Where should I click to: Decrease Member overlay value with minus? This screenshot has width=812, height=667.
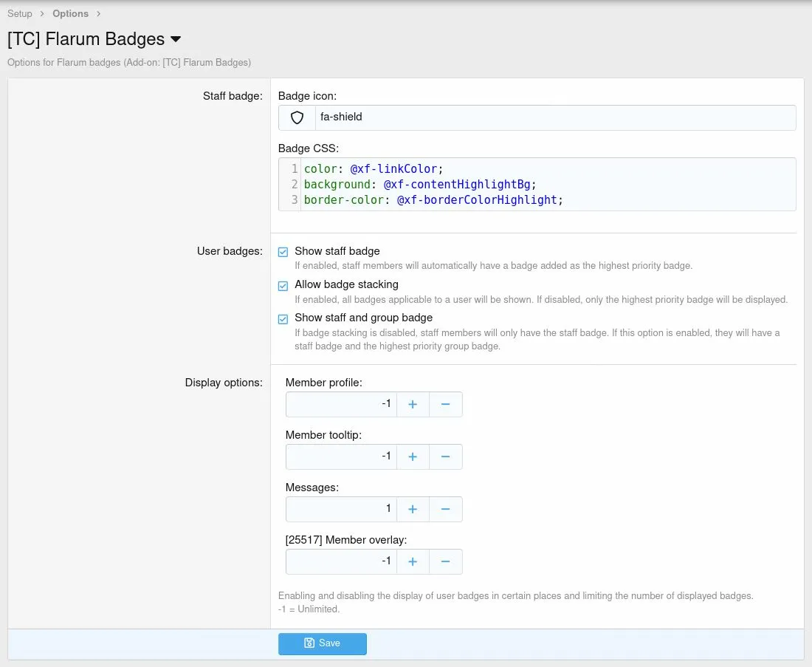tap(445, 561)
